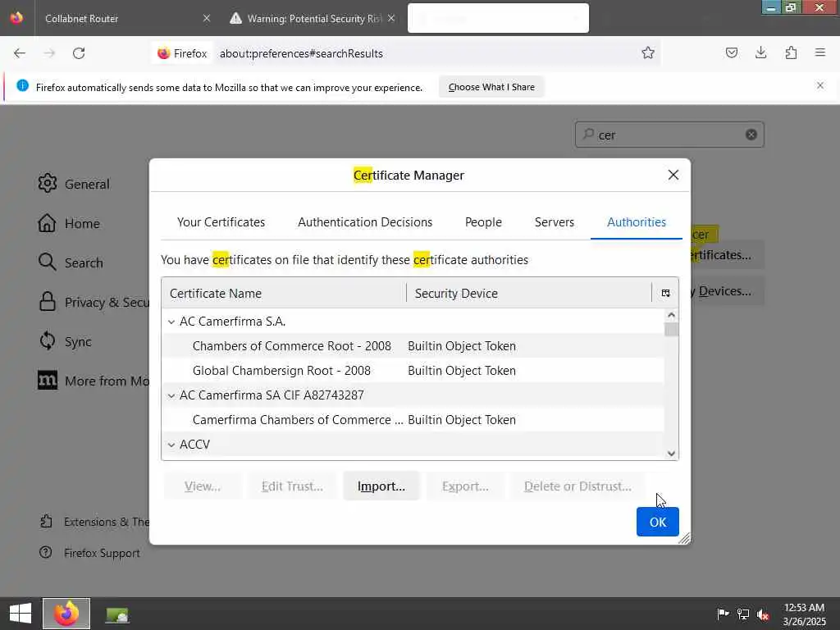Select Camerfirma Chambers of Commerce certificate row

point(413,420)
